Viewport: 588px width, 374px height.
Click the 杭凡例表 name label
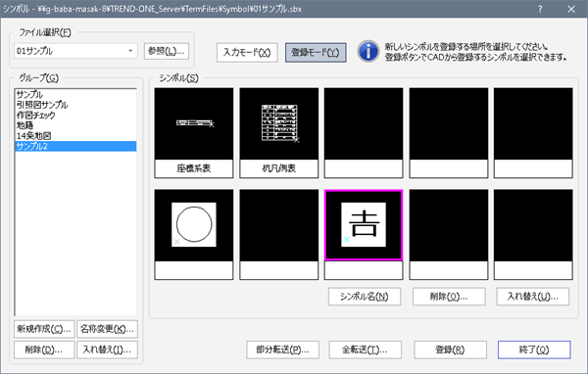(x=279, y=168)
